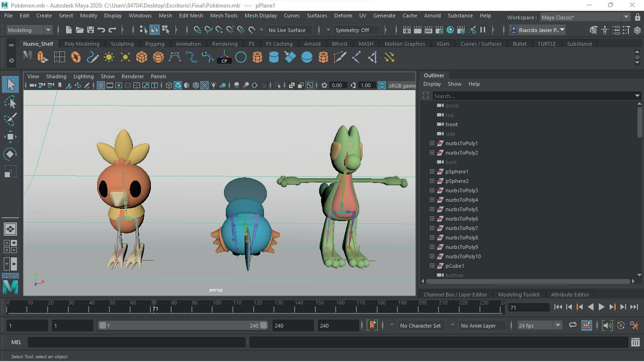Open the No Character Set dropdown arrow
Viewport: 644px width, 362px height.
coord(392,325)
